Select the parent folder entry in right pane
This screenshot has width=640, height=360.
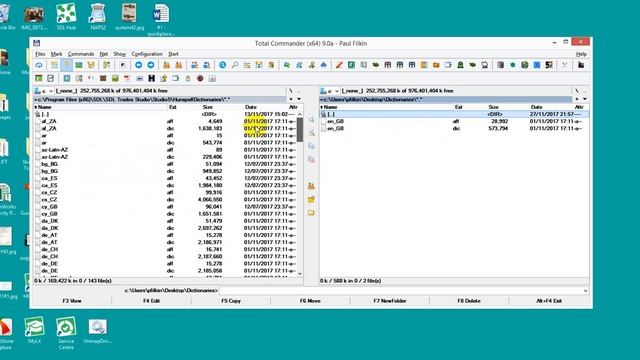tap(454, 114)
